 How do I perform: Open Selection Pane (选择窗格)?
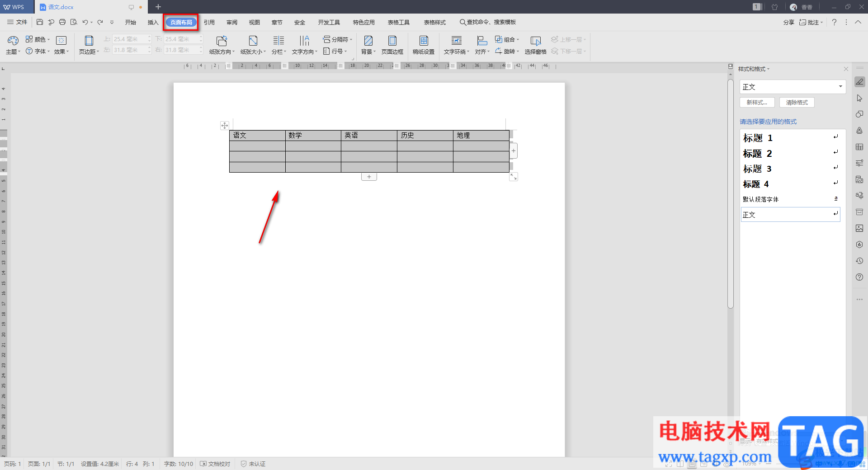pyautogui.click(x=536, y=45)
